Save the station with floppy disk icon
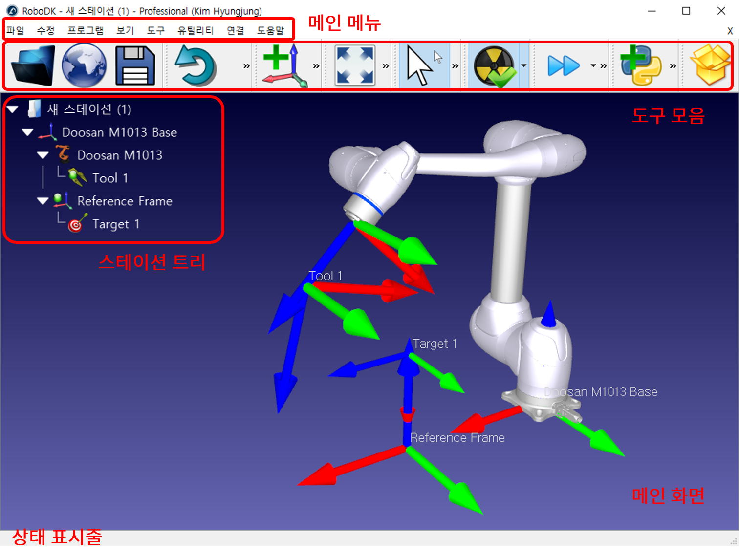This screenshot has width=739, height=560. [x=135, y=66]
